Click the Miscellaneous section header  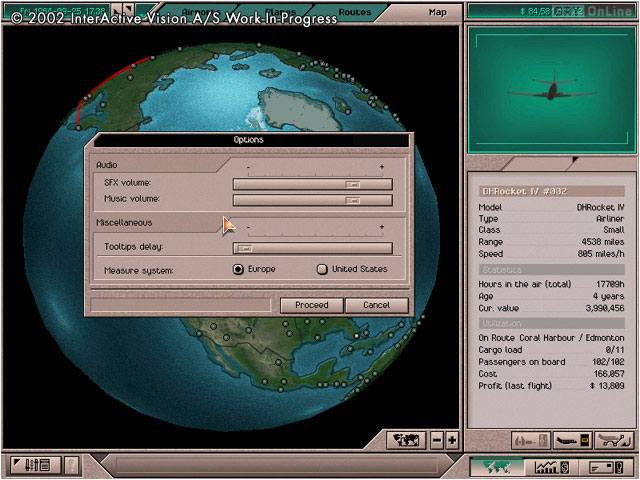pos(124,222)
